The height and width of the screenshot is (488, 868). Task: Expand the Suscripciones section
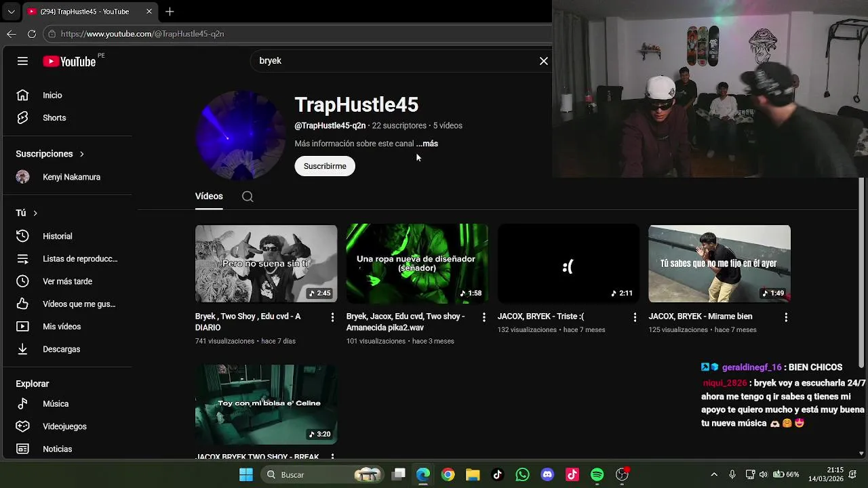[50, 154]
